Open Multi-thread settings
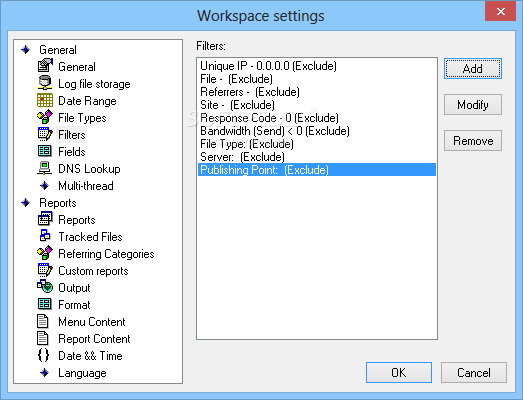This screenshot has height=400, width=523. [x=86, y=186]
